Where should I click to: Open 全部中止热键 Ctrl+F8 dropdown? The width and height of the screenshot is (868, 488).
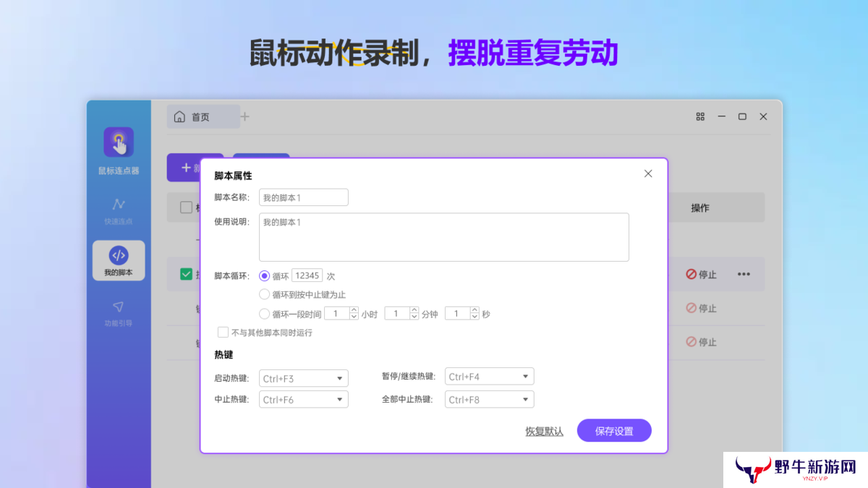[490, 400]
